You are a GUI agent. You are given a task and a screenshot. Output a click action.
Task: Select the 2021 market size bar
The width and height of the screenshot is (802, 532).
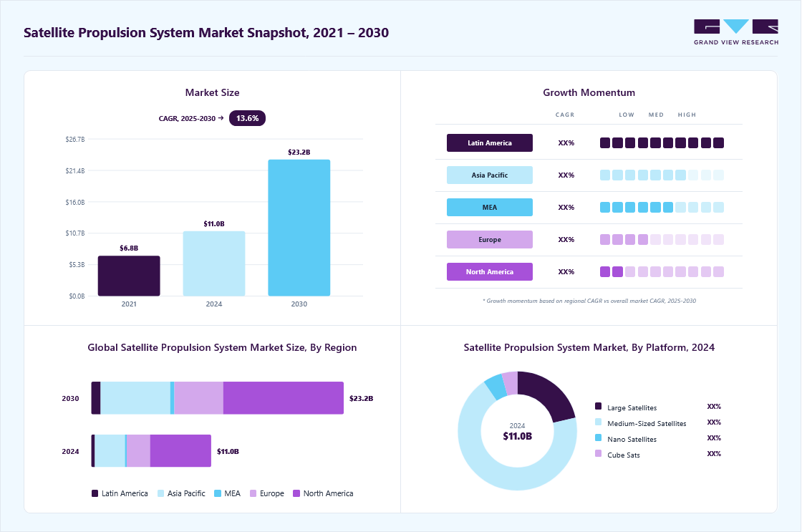(129, 276)
